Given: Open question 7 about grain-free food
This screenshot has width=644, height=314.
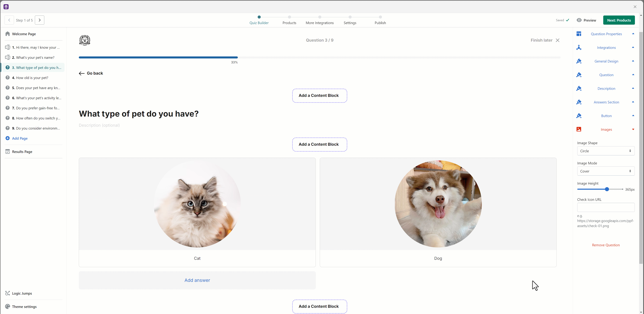Looking at the screenshot, I should [33, 108].
